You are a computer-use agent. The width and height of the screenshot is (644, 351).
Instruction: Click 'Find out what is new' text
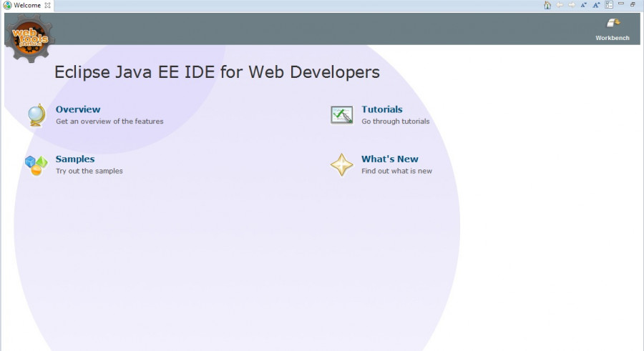(x=396, y=171)
